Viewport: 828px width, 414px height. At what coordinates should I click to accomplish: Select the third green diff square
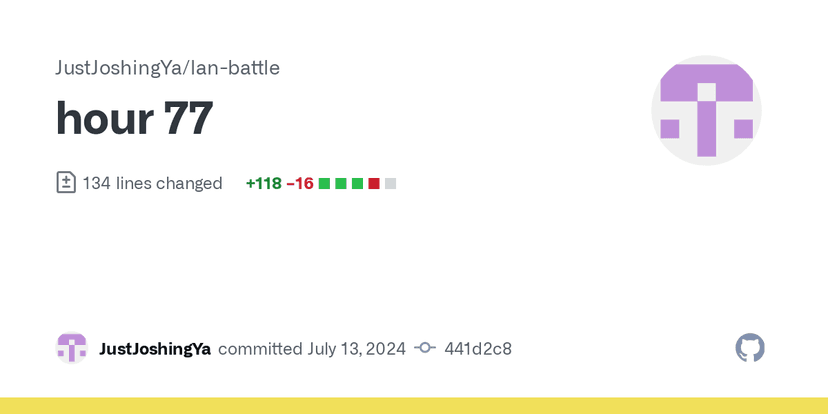pos(357,184)
